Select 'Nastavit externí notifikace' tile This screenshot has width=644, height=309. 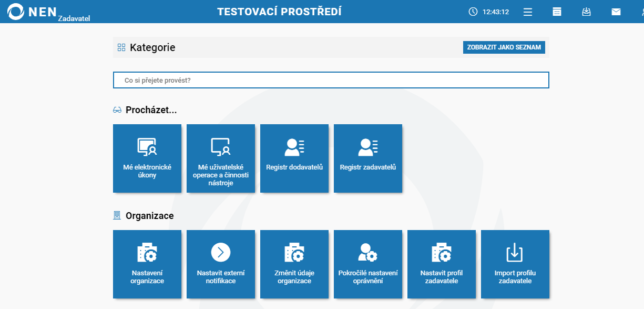click(221, 264)
